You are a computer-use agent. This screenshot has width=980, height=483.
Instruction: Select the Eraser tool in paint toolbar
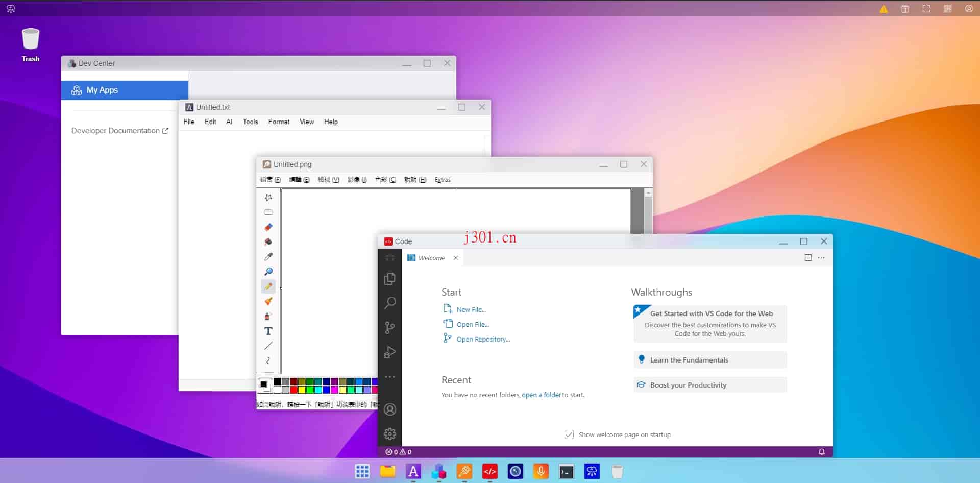(x=268, y=227)
